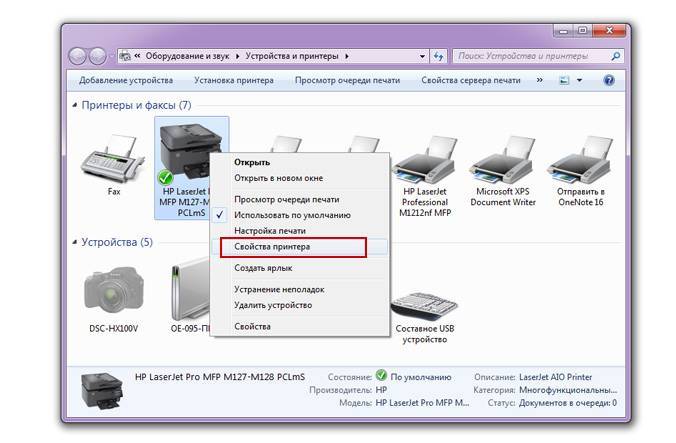The height and width of the screenshot is (443, 676).
Task: Click Свойства сервера печати in toolbar
Action: tap(471, 80)
